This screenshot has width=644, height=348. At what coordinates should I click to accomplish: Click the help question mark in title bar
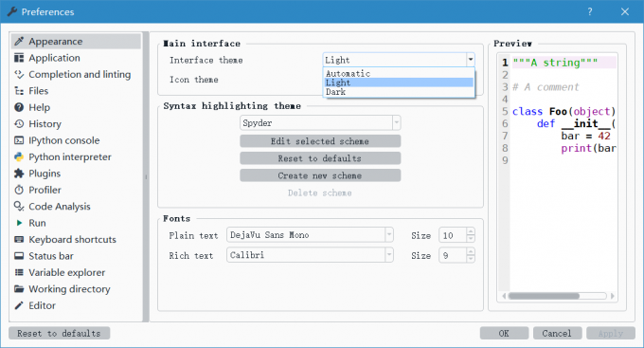590,11
